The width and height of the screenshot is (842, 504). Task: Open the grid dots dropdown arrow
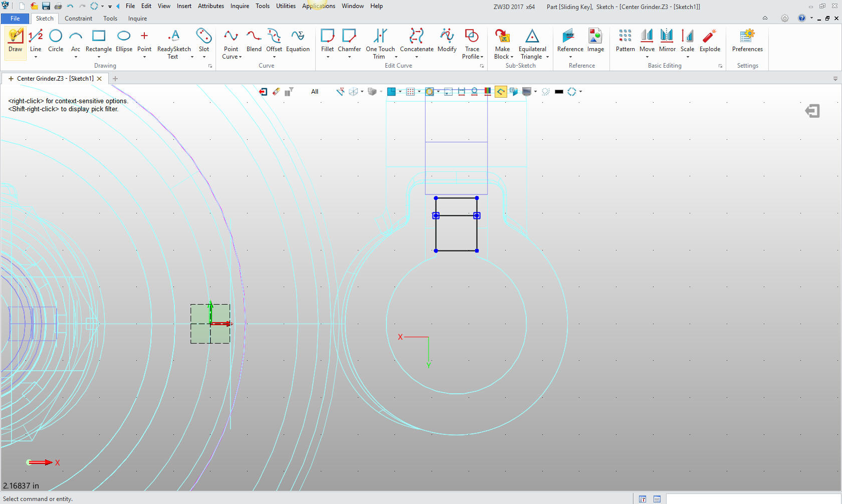pos(419,92)
